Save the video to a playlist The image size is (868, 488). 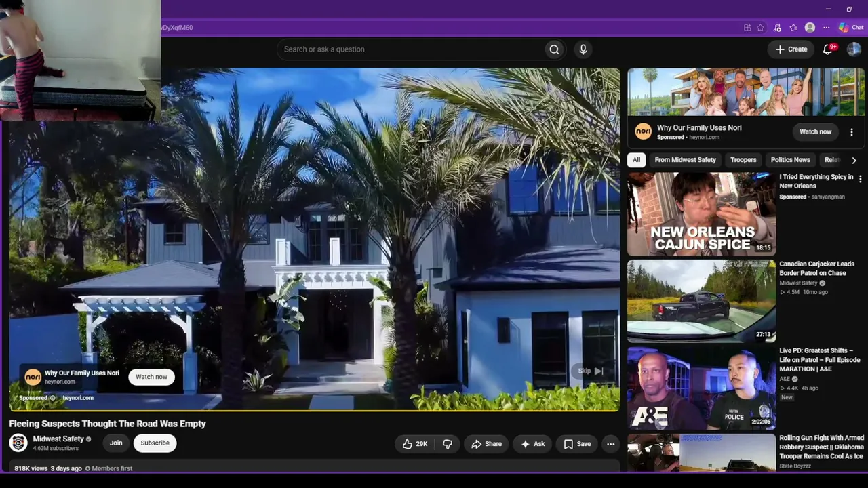577,444
